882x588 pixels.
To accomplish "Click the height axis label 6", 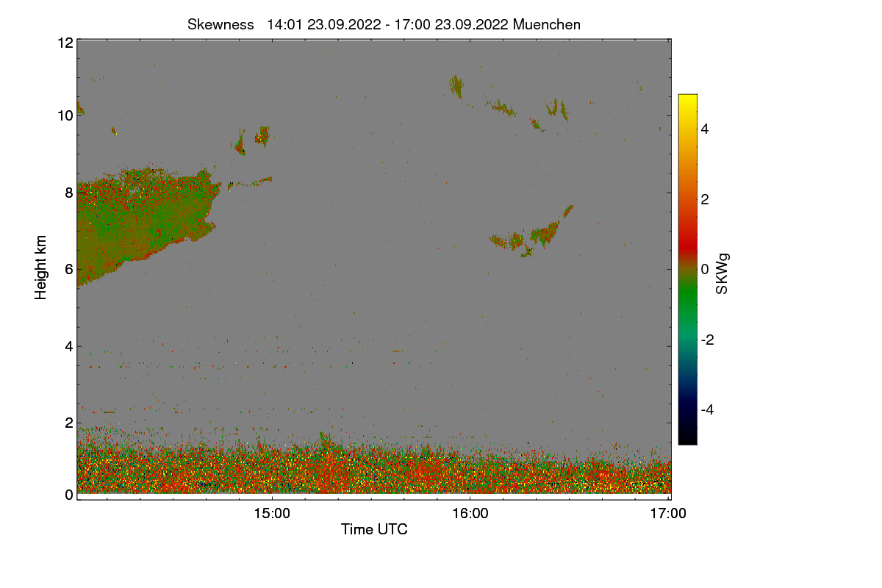I will (68, 269).
